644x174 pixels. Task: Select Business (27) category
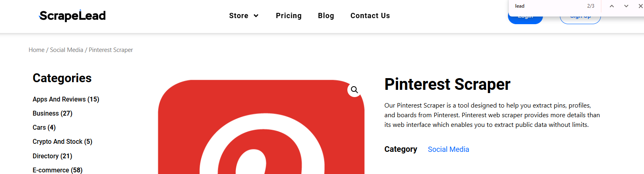[52, 114]
